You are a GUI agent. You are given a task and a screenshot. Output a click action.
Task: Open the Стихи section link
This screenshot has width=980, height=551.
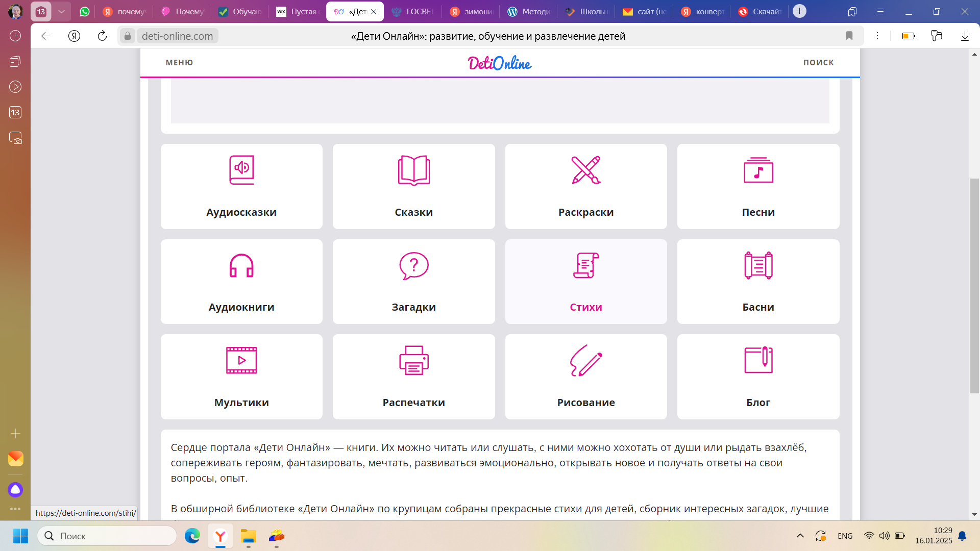pyautogui.click(x=585, y=307)
